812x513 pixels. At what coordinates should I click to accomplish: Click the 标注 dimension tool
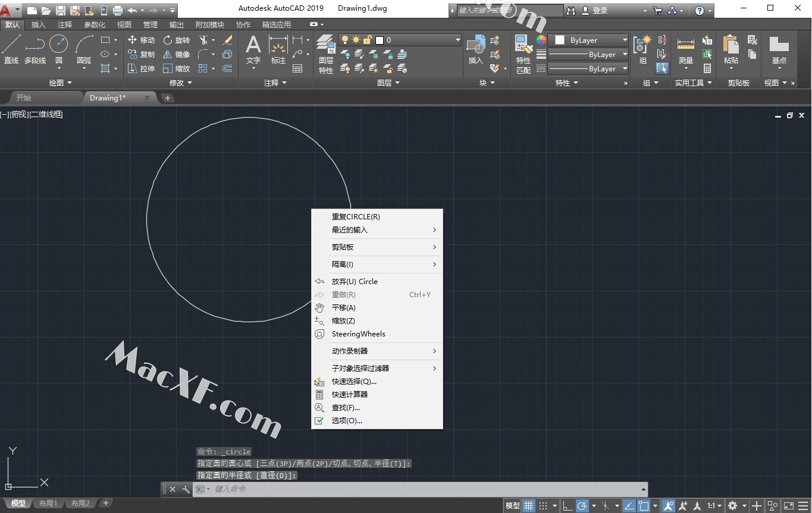pyautogui.click(x=278, y=49)
